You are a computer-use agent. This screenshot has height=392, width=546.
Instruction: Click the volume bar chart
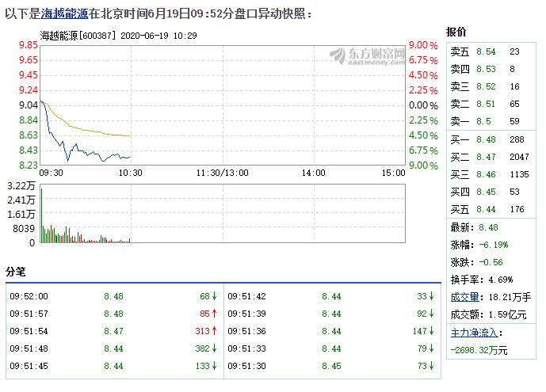pos(223,213)
